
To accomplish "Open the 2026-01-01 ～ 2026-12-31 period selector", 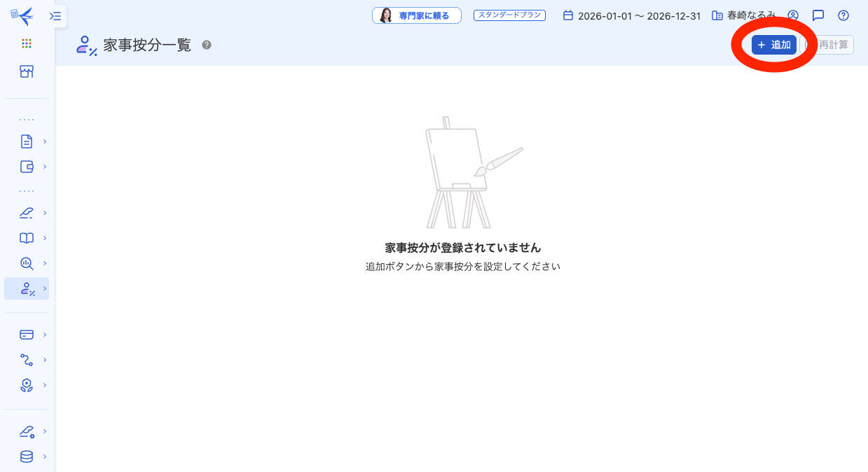I will pos(632,15).
